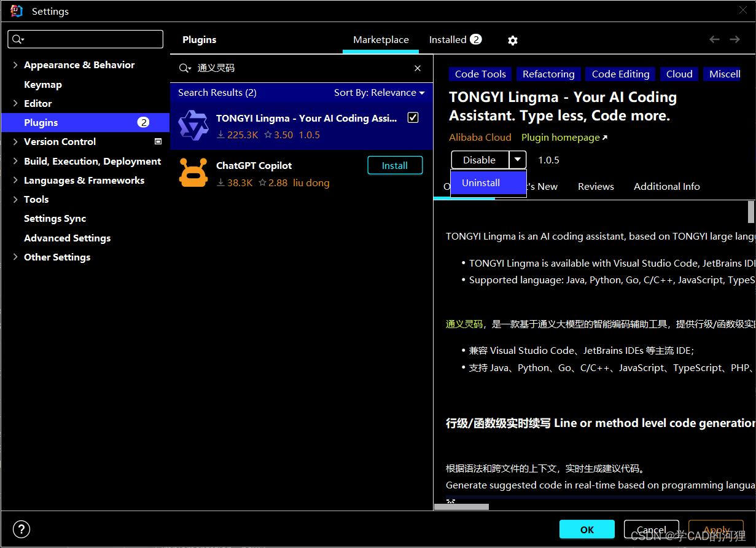Toggle the Disable button dropdown arrow
756x548 pixels.
(518, 160)
